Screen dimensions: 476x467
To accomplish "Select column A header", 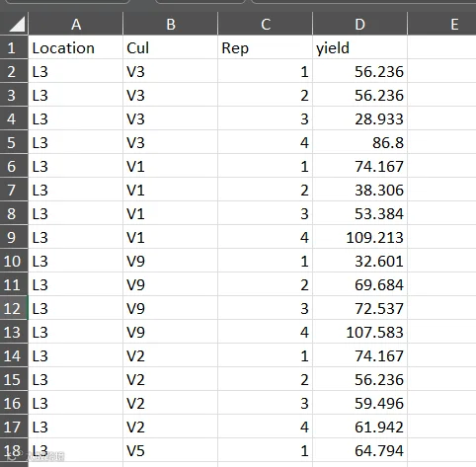I will point(76,24).
